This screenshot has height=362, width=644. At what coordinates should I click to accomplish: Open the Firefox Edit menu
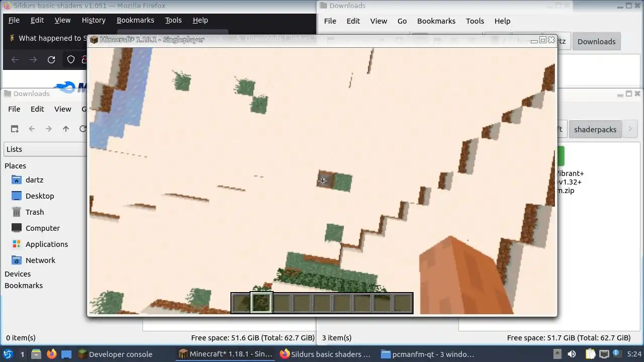click(37, 20)
